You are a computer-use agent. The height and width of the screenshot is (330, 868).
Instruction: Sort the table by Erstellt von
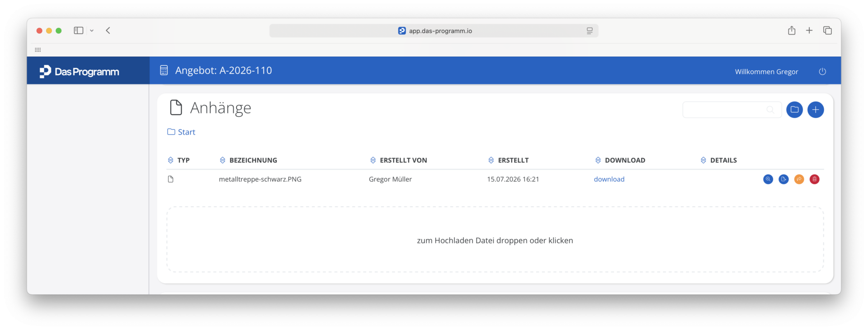coord(398,160)
